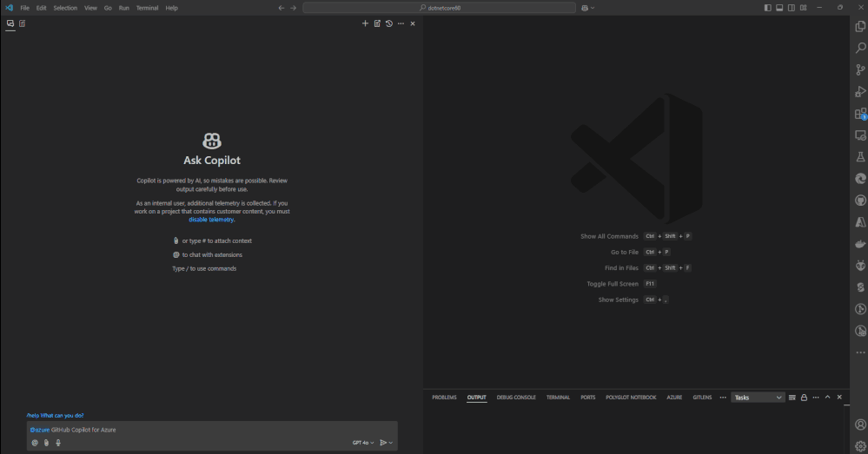The image size is (868, 454).
Task: Switch to the Copilot Edits tab icon
Action: 22,23
